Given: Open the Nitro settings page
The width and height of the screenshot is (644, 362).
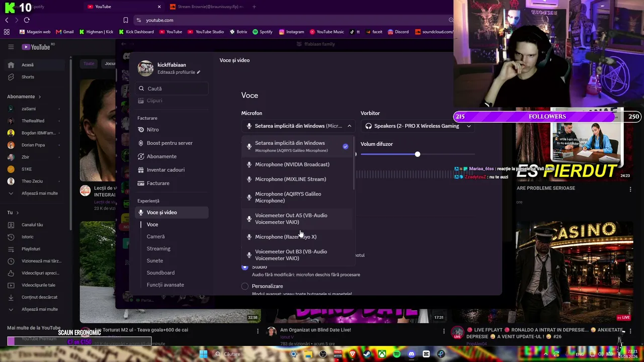Looking at the screenshot, I should pos(173,130).
